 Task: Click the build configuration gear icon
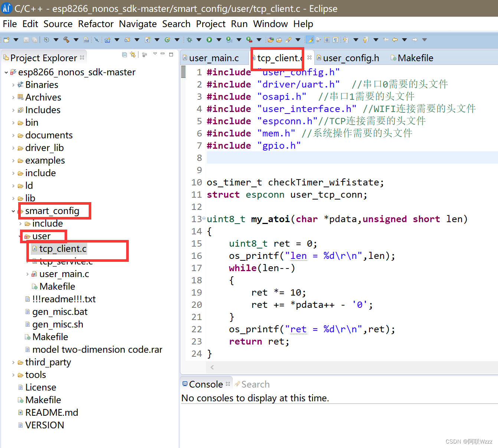(46, 40)
